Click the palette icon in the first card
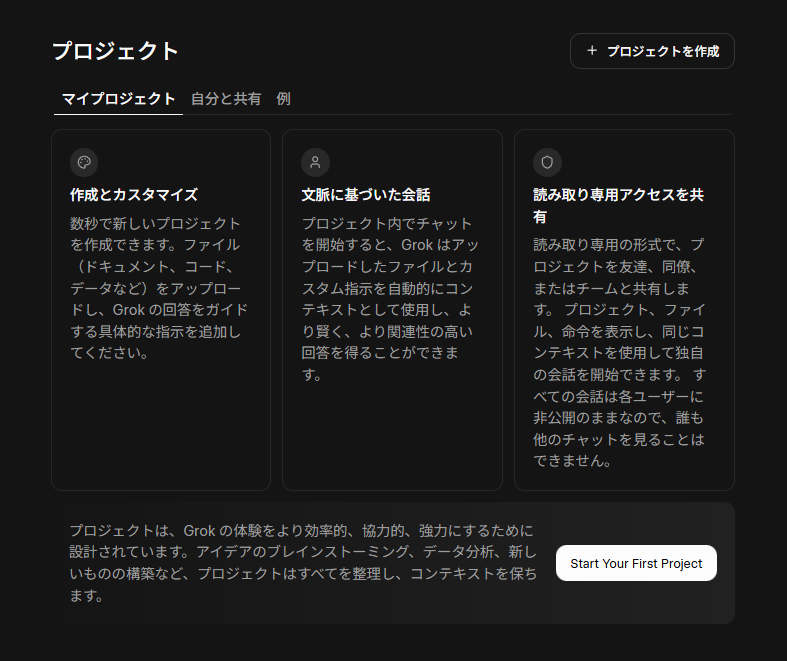This screenshot has width=787, height=661. [x=84, y=162]
